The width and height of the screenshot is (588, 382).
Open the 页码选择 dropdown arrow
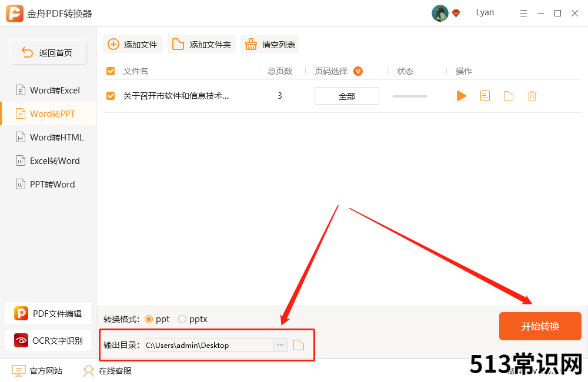358,71
